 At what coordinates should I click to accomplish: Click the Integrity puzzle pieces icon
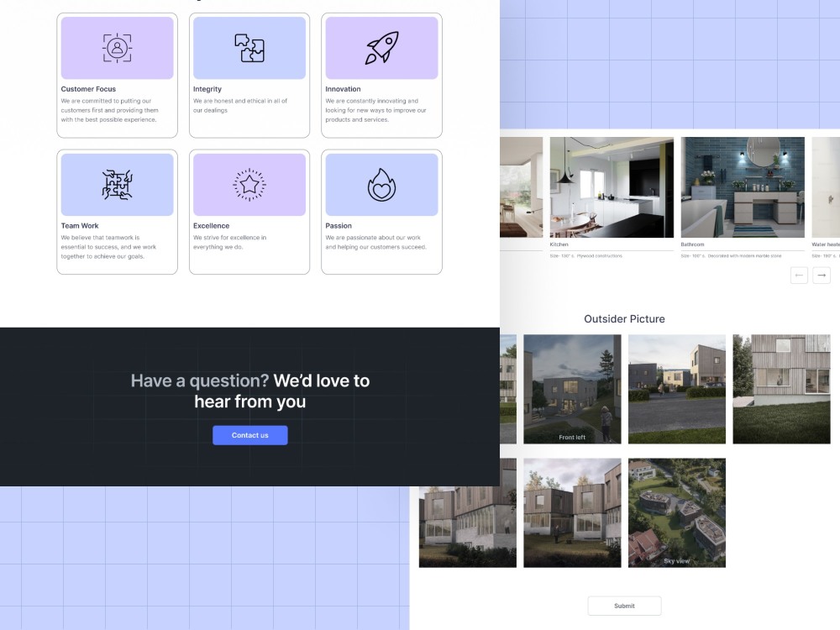pyautogui.click(x=249, y=48)
